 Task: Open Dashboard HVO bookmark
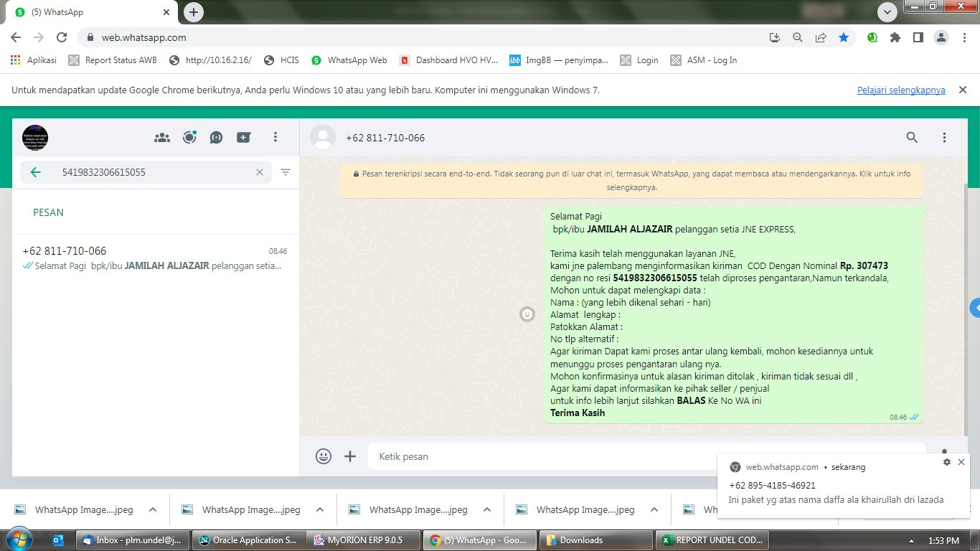(x=448, y=60)
